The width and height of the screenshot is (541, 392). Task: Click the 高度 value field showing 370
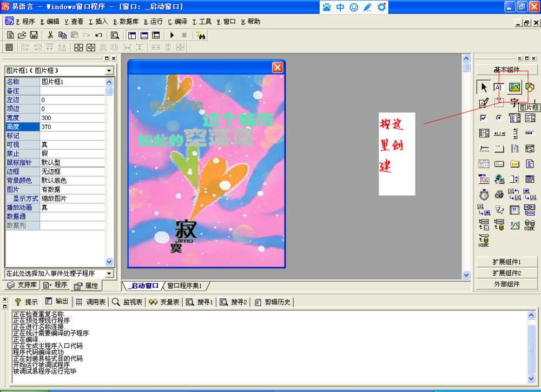(72, 127)
